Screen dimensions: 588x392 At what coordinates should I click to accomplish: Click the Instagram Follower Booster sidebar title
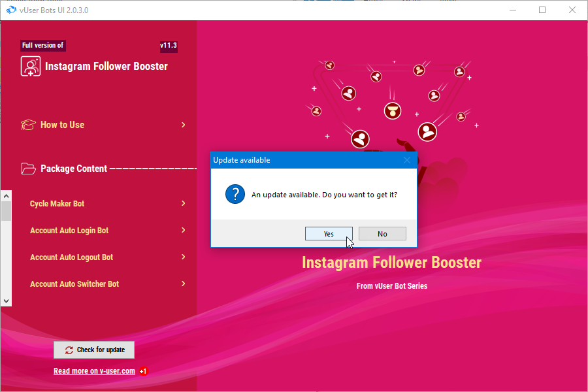106,67
